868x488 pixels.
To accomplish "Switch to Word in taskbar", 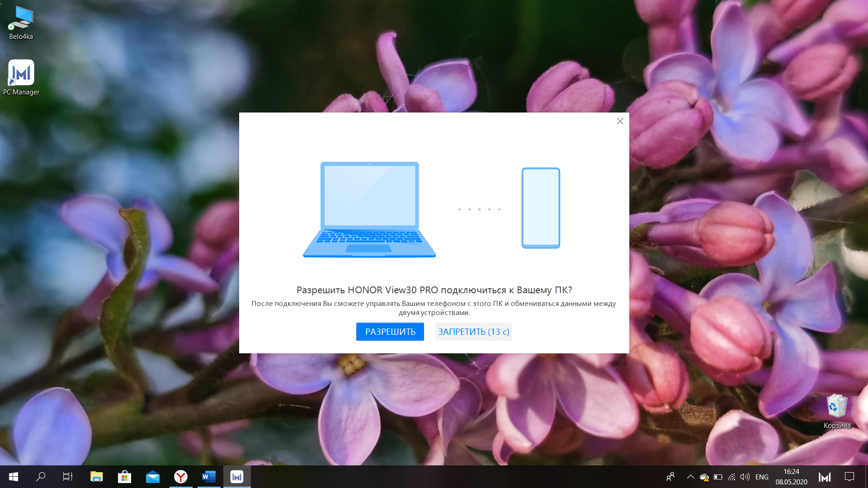I will (x=209, y=477).
